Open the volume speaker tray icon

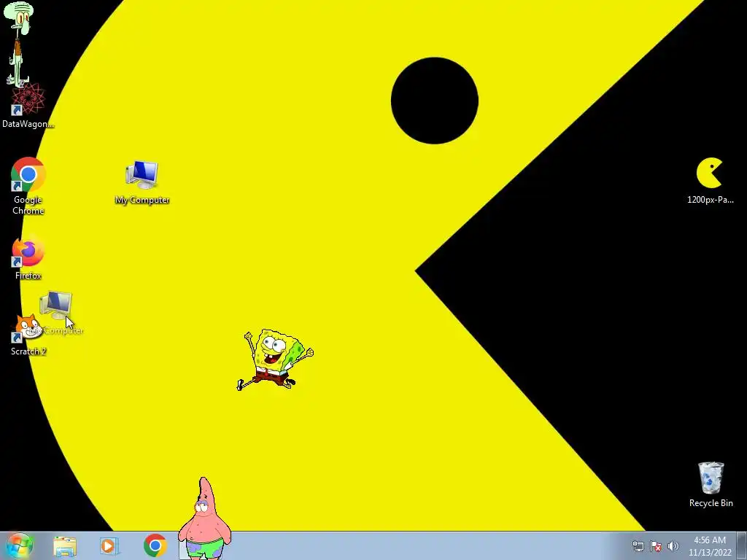673,546
